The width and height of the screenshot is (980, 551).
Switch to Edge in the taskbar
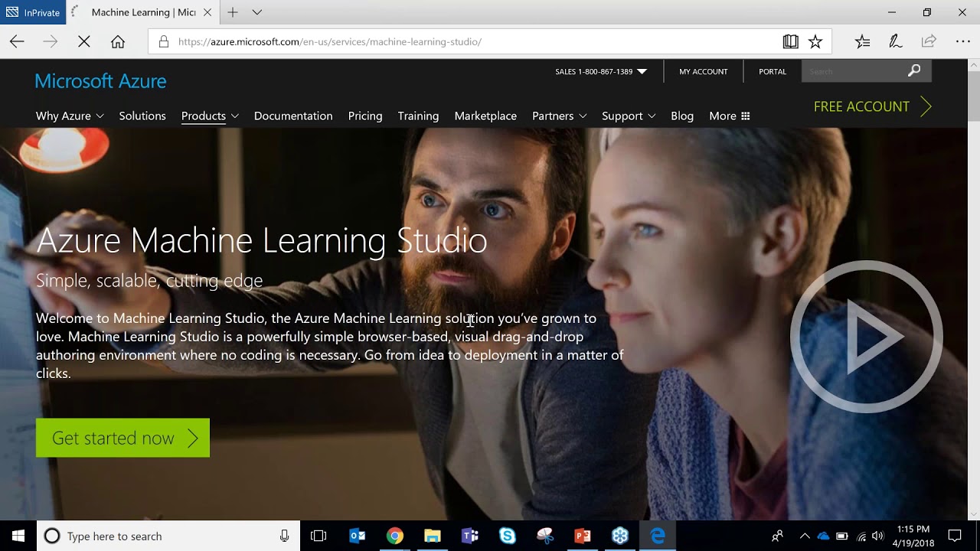(658, 536)
